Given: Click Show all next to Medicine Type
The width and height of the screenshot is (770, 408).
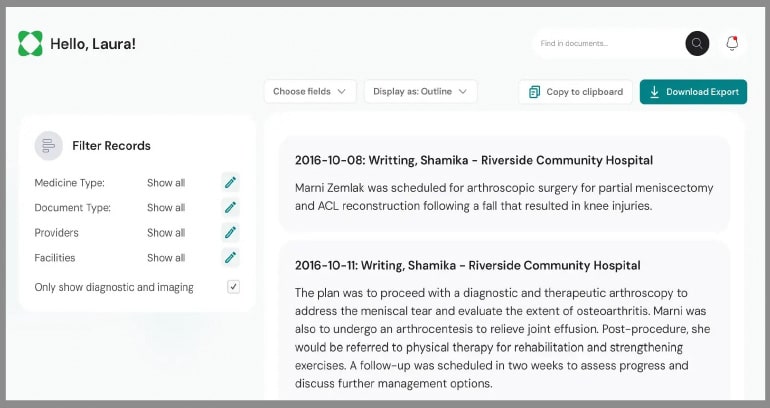Looking at the screenshot, I should (x=166, y=183).
